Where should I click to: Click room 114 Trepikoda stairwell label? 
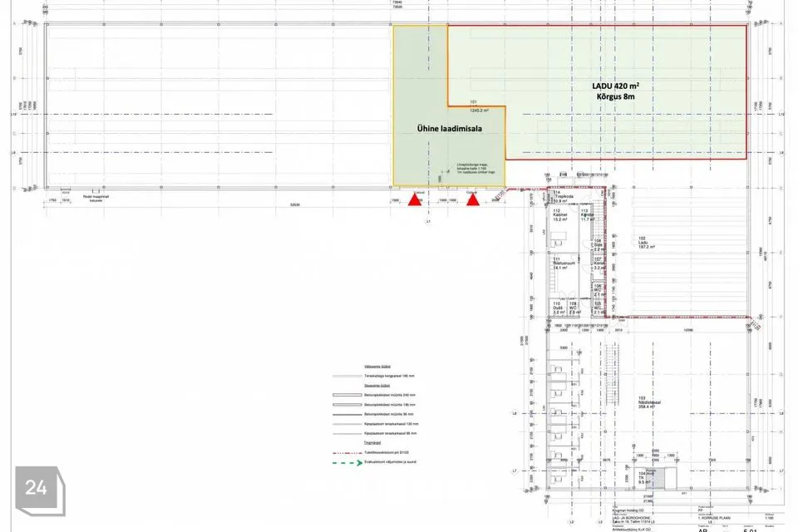pos(559,198)
